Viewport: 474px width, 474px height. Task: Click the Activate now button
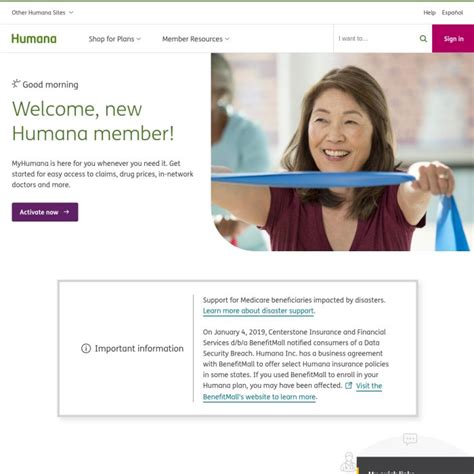pos(45,212)
